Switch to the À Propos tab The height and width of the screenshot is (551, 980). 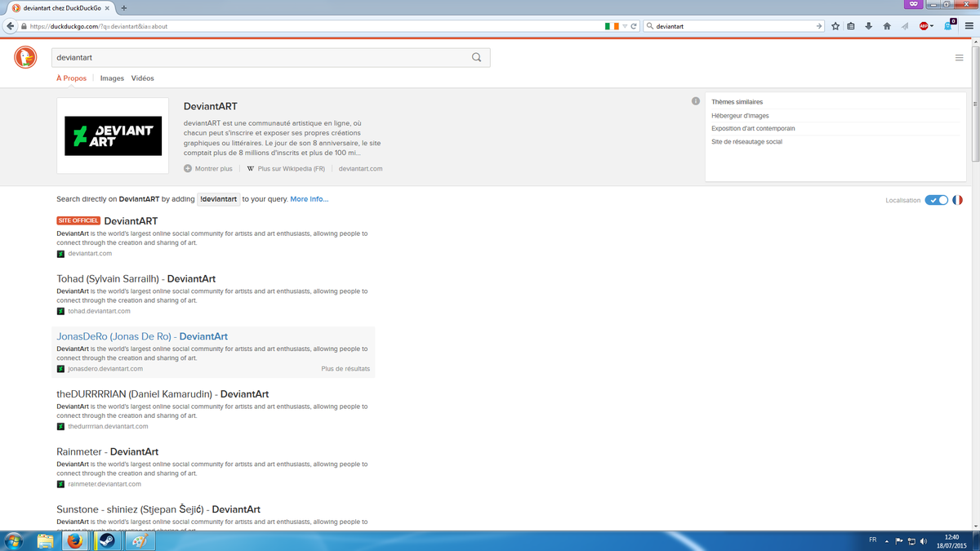tap(71, 78)
